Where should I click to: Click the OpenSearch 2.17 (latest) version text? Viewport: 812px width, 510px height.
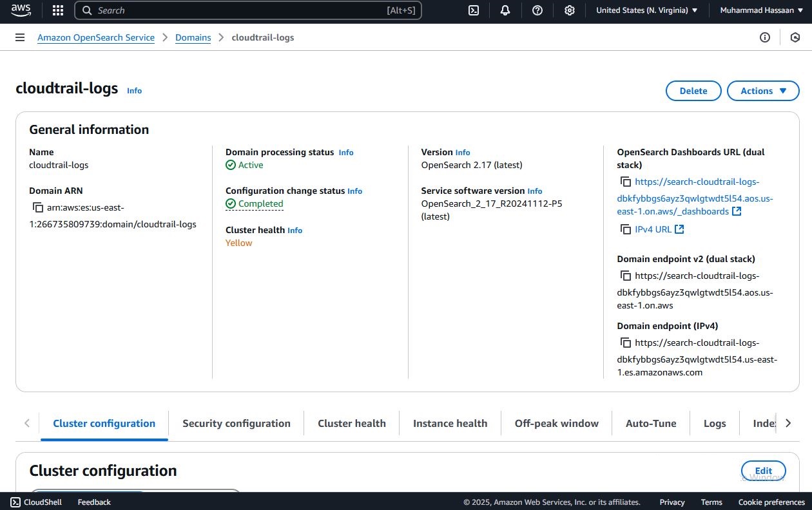[472, 165]
